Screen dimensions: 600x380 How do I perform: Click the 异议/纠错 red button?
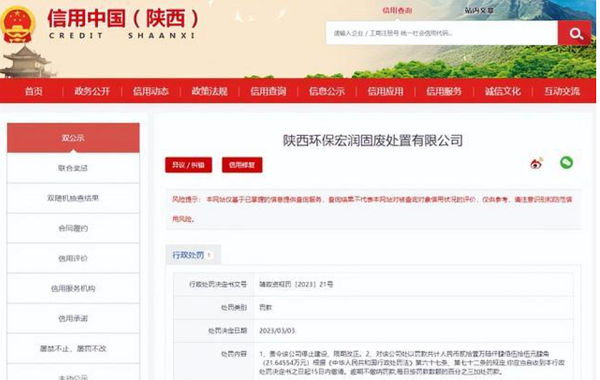click(188, 165)
